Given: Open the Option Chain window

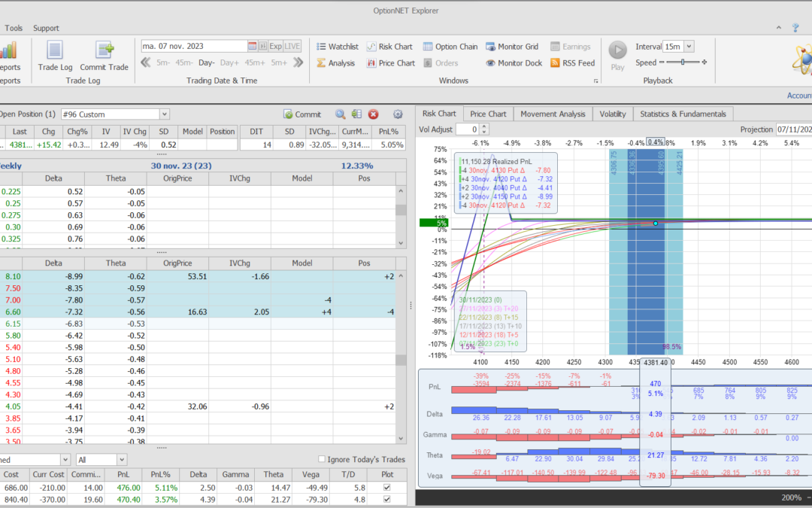Looking at the screenshot, I should (x=450, y=47).
